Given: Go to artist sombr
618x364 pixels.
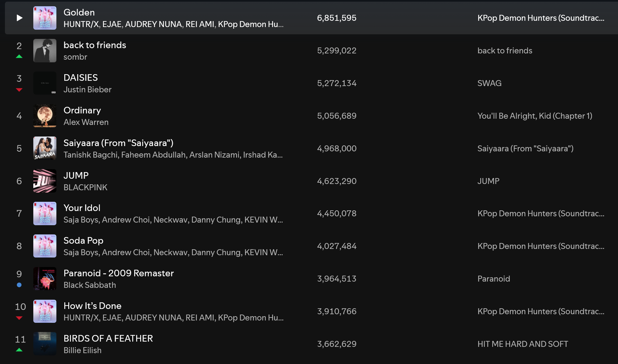Looking at the screenshot, I should tap(75, 57).
